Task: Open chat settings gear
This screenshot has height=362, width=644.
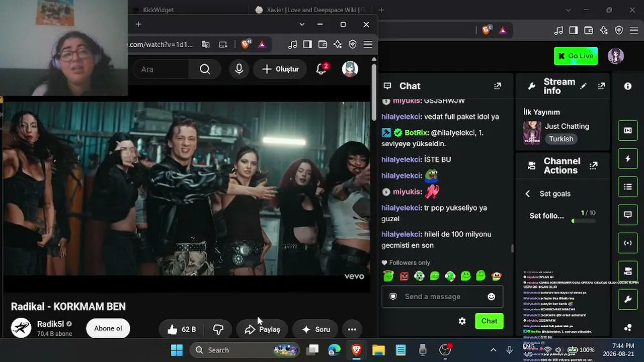Action: click(462, 321)
